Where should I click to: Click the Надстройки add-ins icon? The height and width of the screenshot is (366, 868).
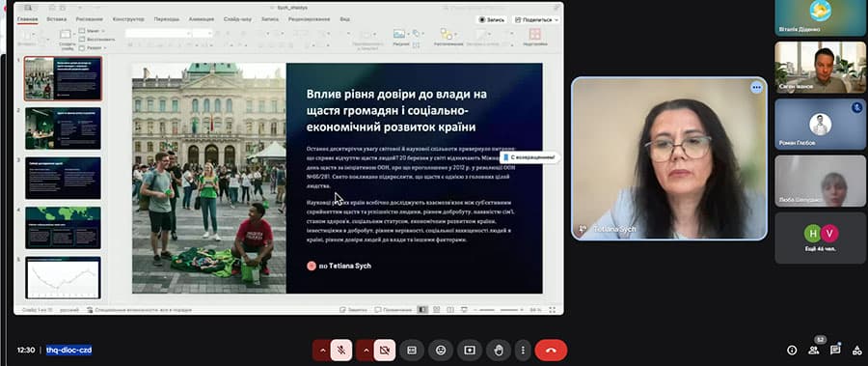click(534, 37)
